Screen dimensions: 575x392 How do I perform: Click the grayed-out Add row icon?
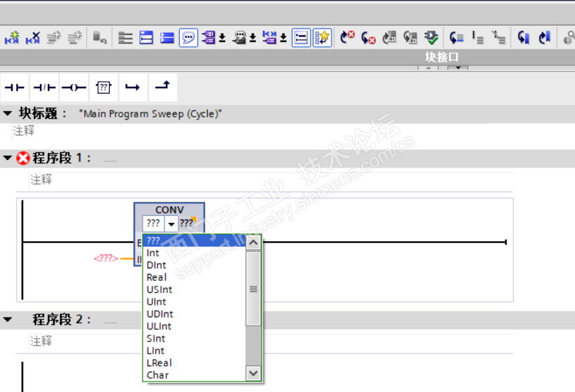tap(75, 37)
